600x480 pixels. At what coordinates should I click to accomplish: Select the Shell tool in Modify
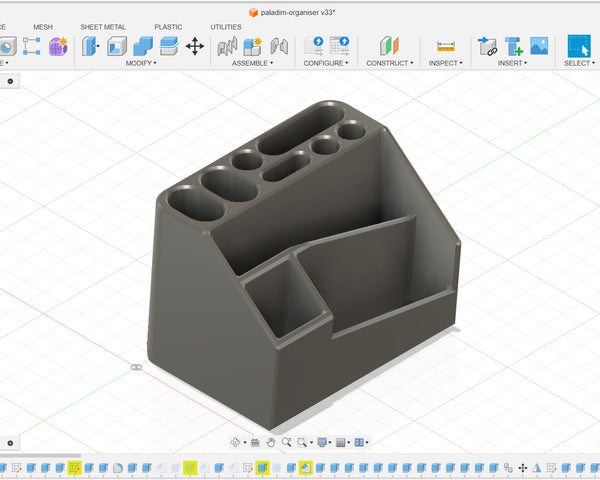tap(117, 46)
